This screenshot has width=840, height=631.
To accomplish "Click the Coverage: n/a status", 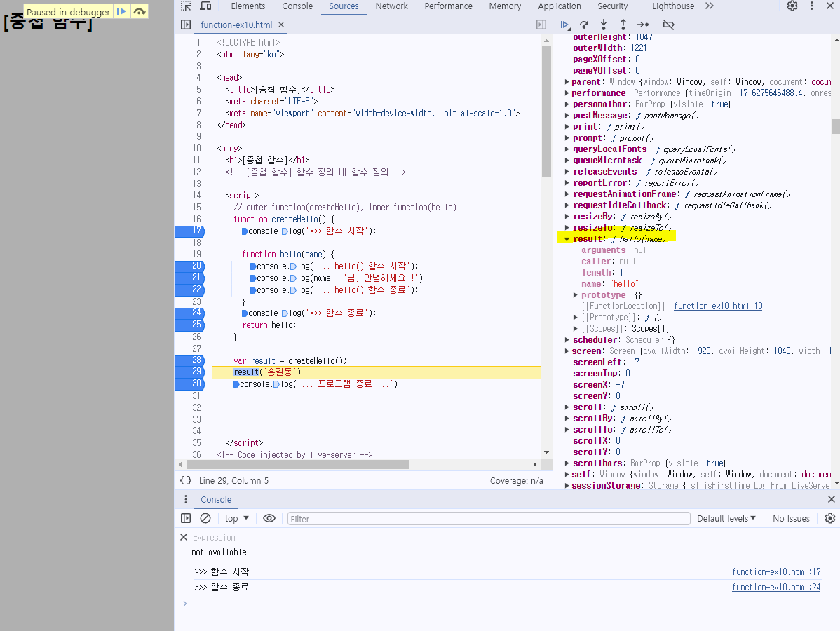I will point(517,481).
